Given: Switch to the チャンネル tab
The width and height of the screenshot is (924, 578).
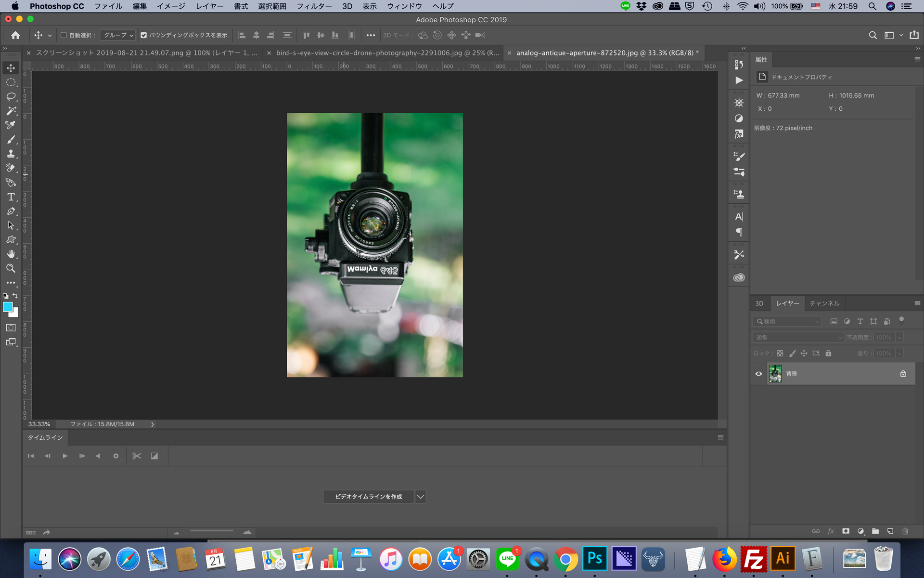Looking at the screenshot, I should click(x=824, y=303).
